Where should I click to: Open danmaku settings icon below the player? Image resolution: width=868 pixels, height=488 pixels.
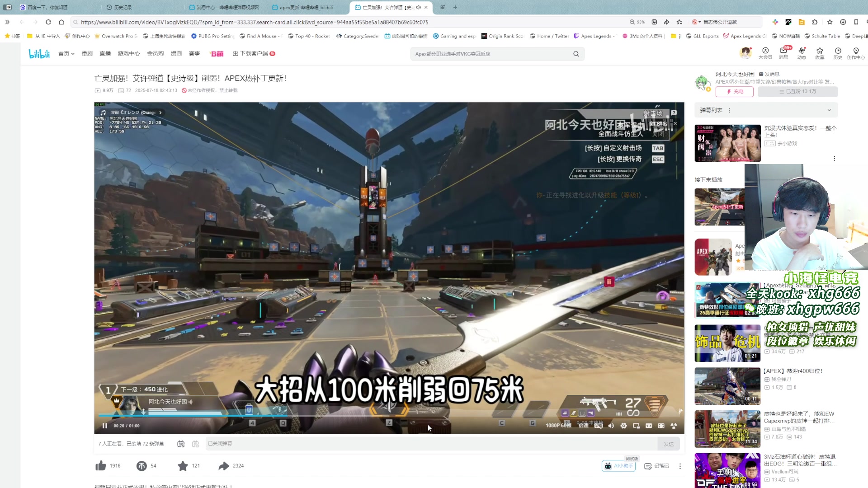195,444
